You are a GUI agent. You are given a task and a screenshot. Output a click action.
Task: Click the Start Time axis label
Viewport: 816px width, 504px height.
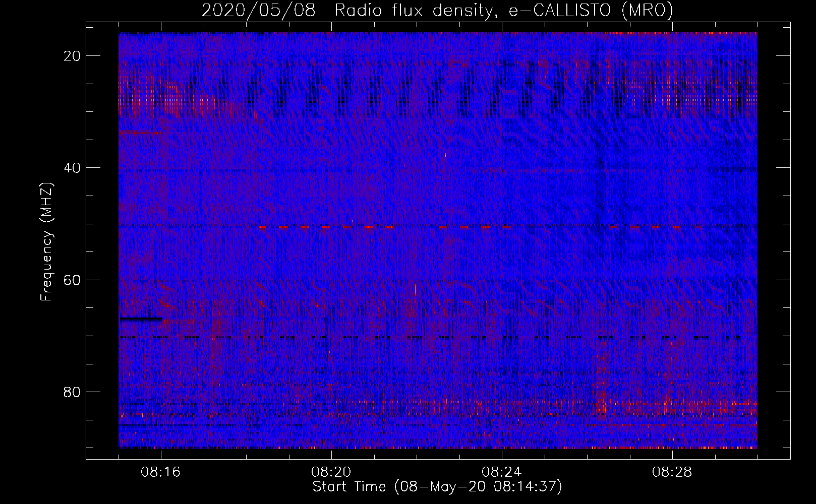pos(437,487)
